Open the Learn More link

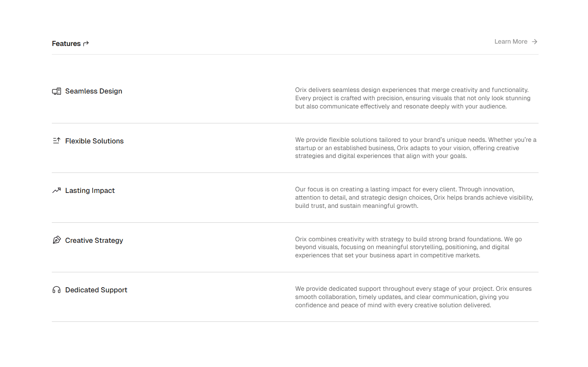[x=511, y=41]
